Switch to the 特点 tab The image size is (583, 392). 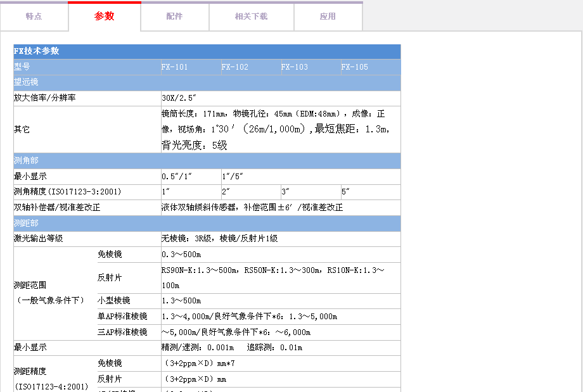[34, 16]
